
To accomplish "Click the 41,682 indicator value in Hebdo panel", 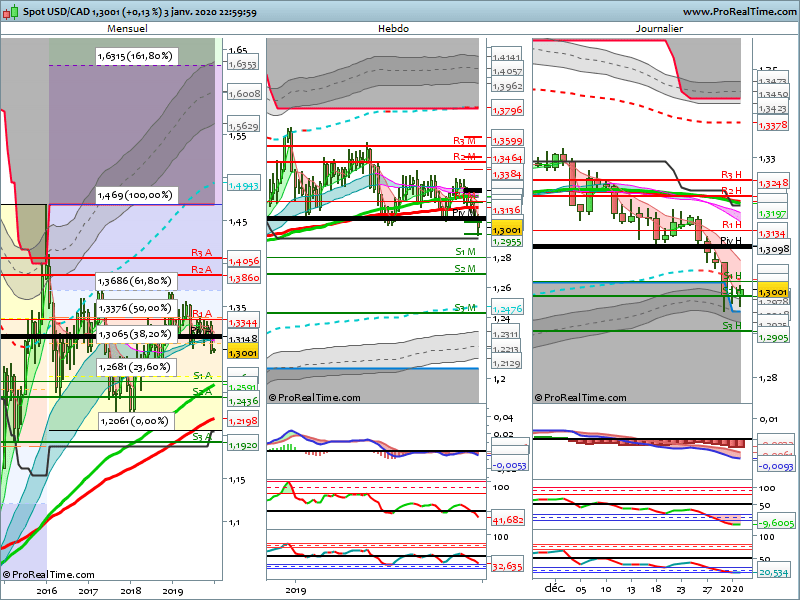I will pyautogui.click(x=508, y=520).
